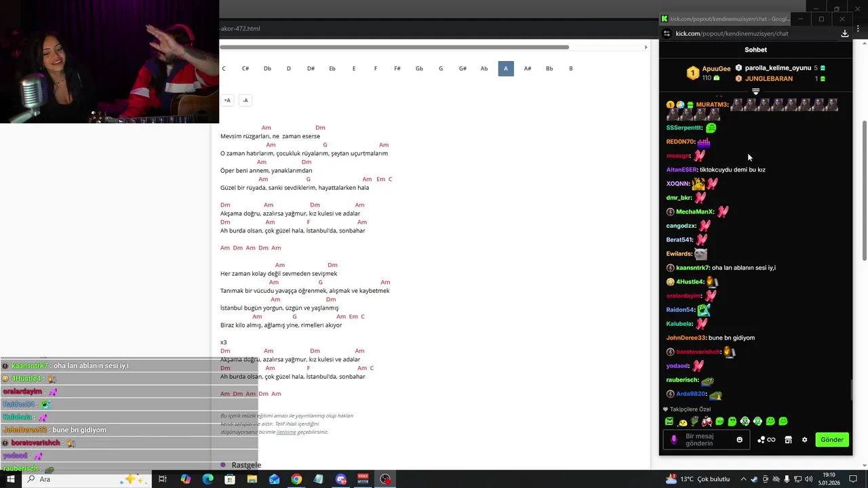Open the chat shop store icon
This screenshot has height=488, width=868.
(788, 439)
